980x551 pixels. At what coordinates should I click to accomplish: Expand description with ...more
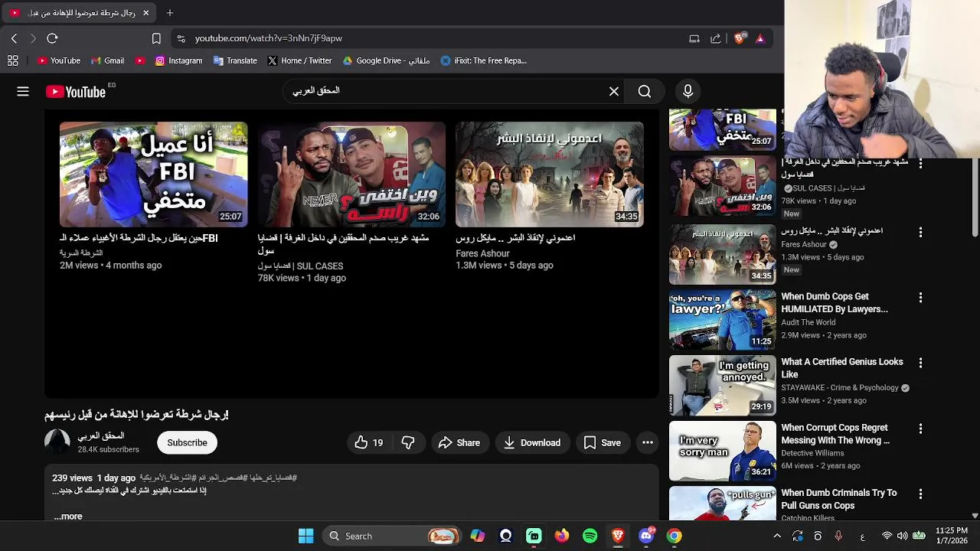(68, 517)
